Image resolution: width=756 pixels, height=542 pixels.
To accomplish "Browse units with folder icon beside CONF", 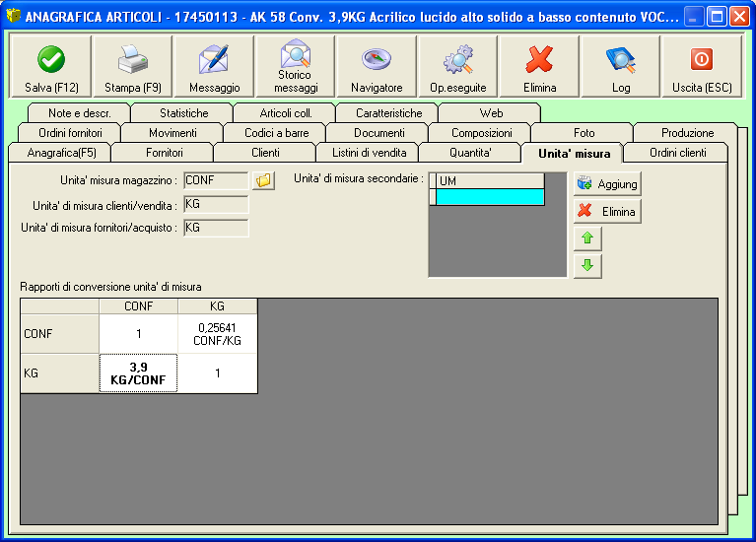I will [x=264, y=180].
